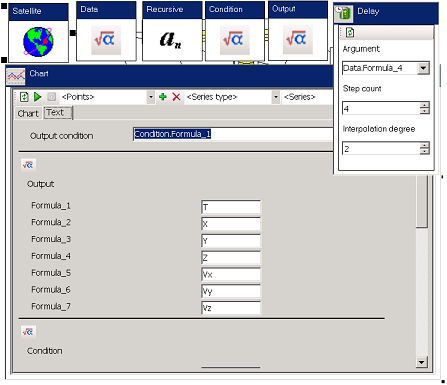
Task: Start the chart with green play button
Action: pos(38,97)
